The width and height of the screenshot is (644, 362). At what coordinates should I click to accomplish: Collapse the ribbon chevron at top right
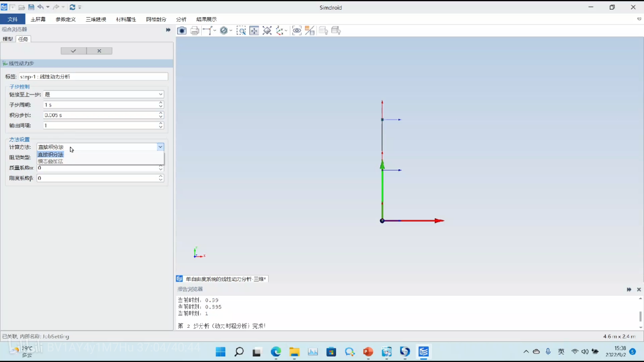[639, 19]
